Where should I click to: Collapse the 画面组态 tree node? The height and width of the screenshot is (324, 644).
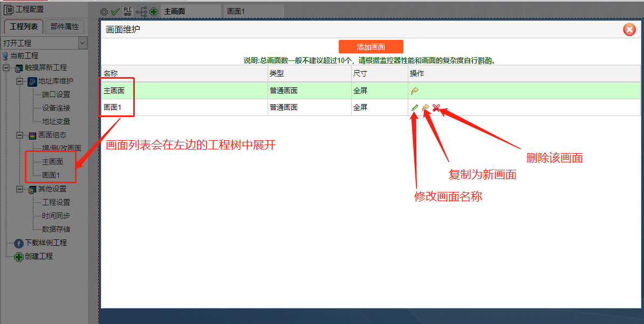pos(19,135)
